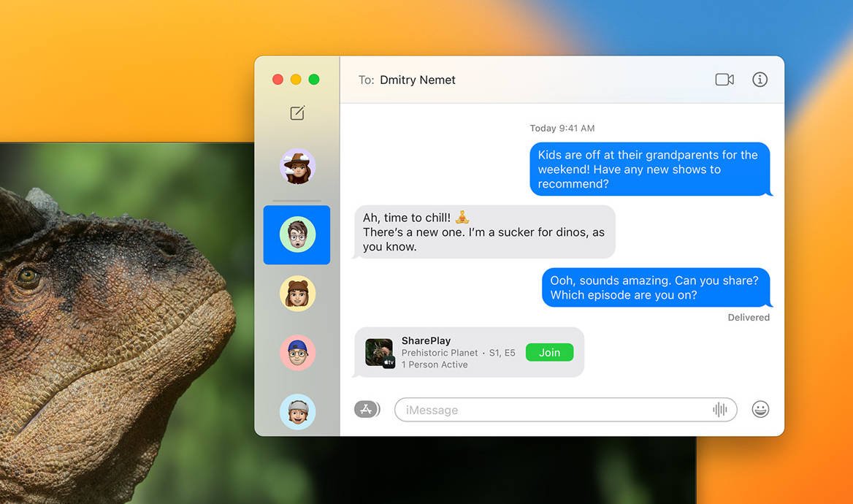853x504 pixels.
Task: Start a new message with compose icon
Action: pyautogui.click(x=297, y=112)
